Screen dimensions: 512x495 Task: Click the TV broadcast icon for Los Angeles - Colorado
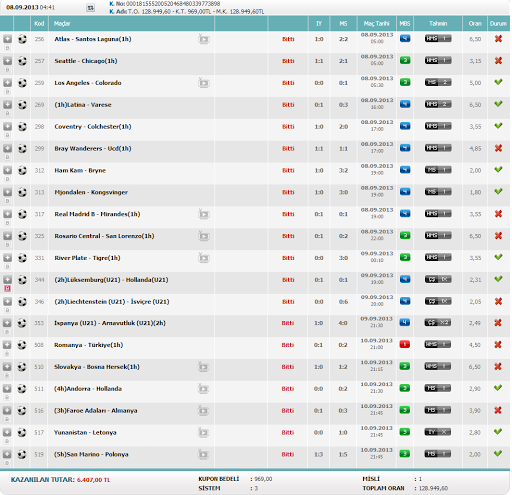204,83
